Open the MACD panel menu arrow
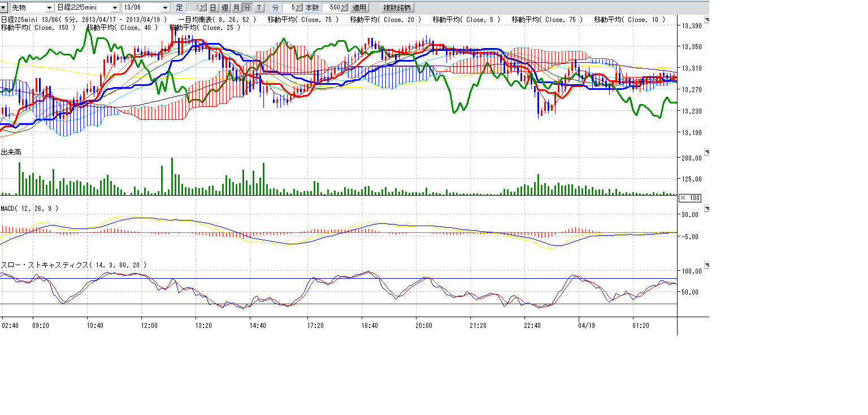 pos(706,209)
